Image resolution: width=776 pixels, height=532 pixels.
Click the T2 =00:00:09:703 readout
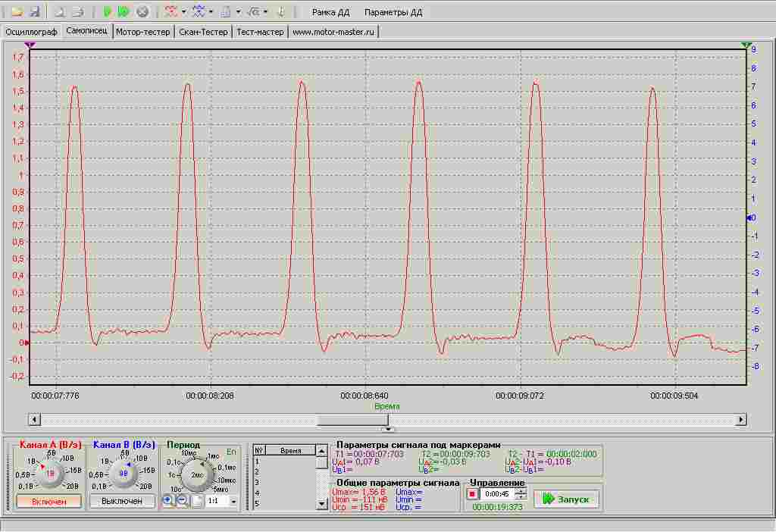point(455,454)
